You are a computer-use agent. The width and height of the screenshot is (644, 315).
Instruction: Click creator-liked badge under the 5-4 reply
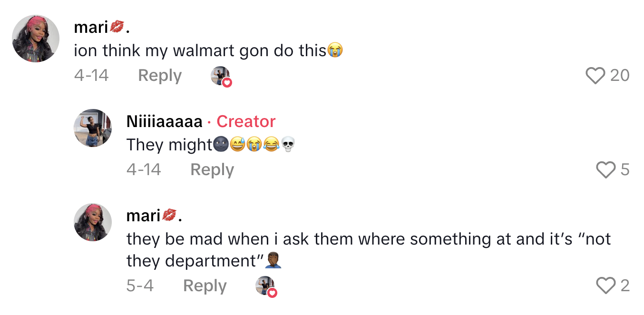coord(266,287)
